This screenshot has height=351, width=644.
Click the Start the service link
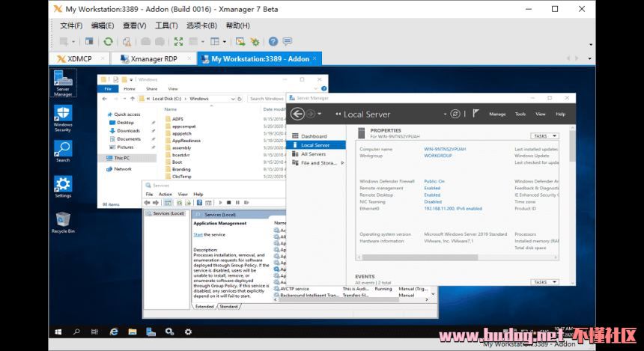coord(198,235)
